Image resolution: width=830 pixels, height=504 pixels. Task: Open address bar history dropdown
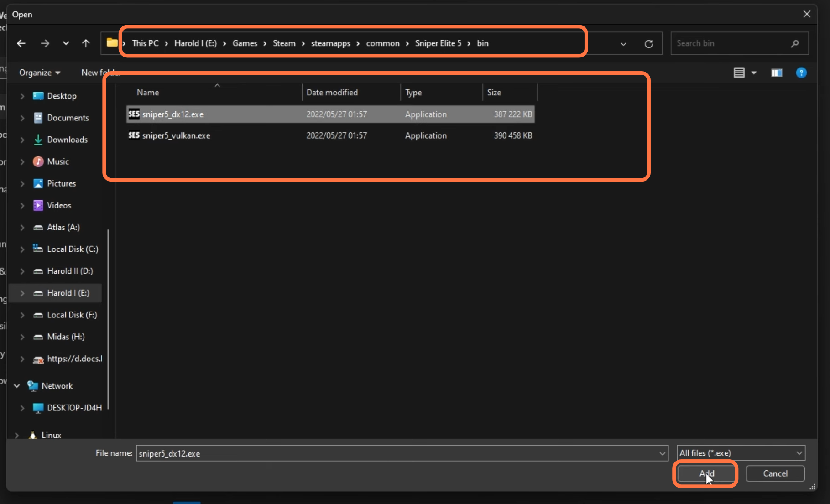click(x=623, y=44)
